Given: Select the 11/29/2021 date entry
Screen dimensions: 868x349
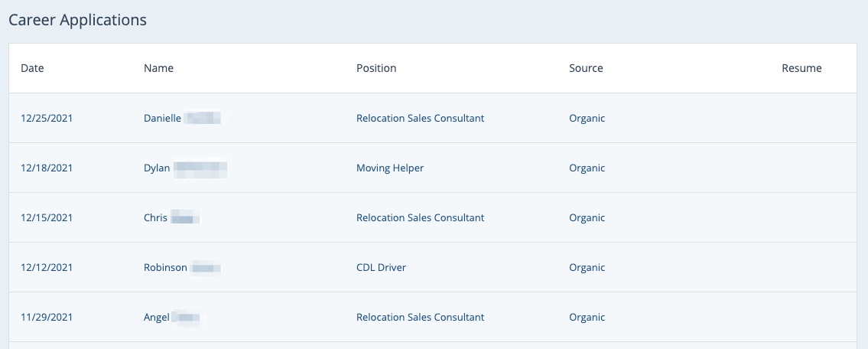Looking at the screenshot, I should tap(47, 317).
